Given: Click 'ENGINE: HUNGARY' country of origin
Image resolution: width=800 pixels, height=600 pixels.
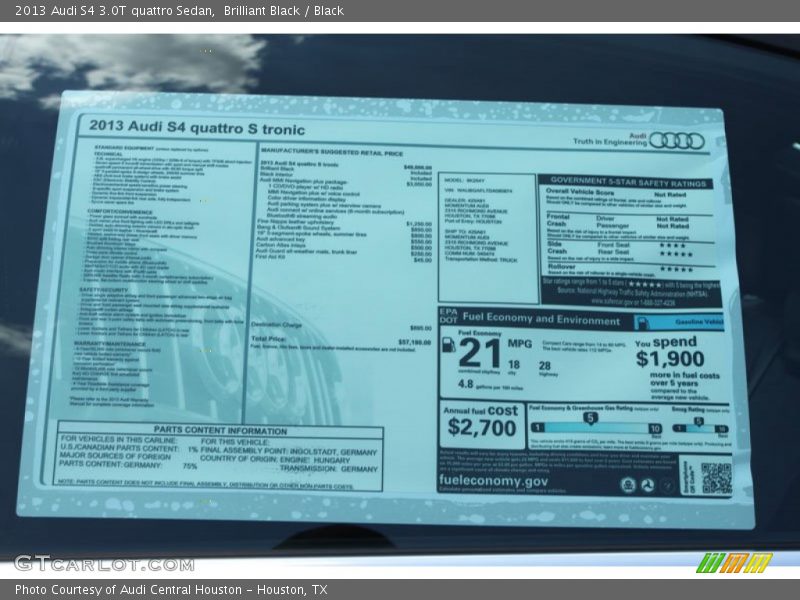Looking at the screenshot, I should pyautogui.click(x=315, y=460).
